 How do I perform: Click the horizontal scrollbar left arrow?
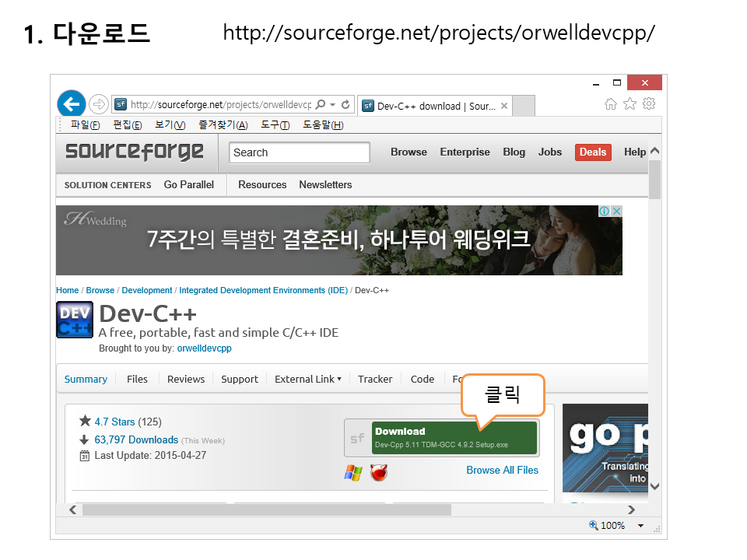click(x=72, y=510)
